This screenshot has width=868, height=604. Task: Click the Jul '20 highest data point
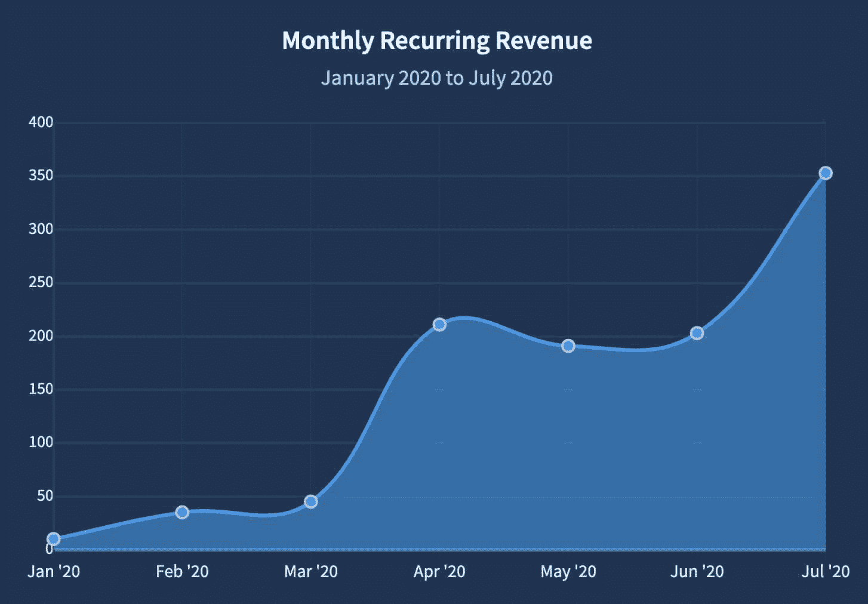point(826,173)
